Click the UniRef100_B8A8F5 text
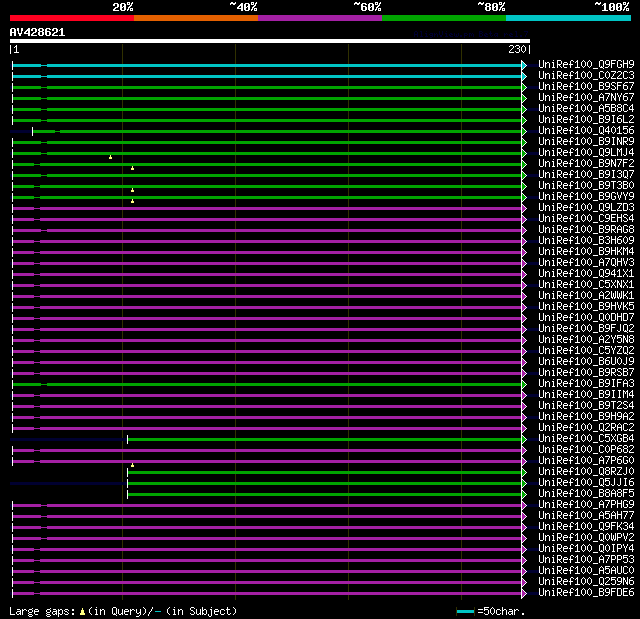 click(x=586, y=494)
